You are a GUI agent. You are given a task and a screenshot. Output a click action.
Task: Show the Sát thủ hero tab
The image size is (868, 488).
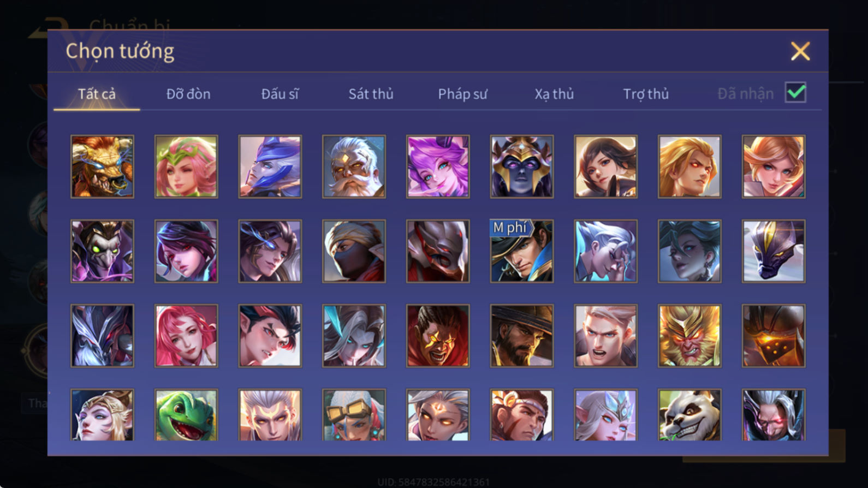371,94
